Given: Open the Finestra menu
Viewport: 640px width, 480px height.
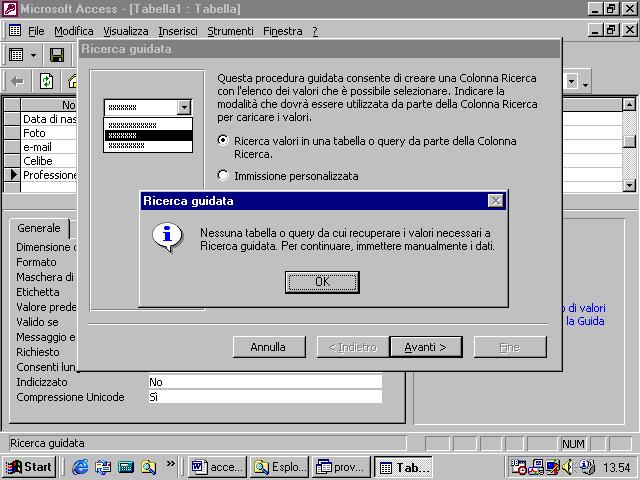Looking at the screenshot, I should tap(282, 31).
